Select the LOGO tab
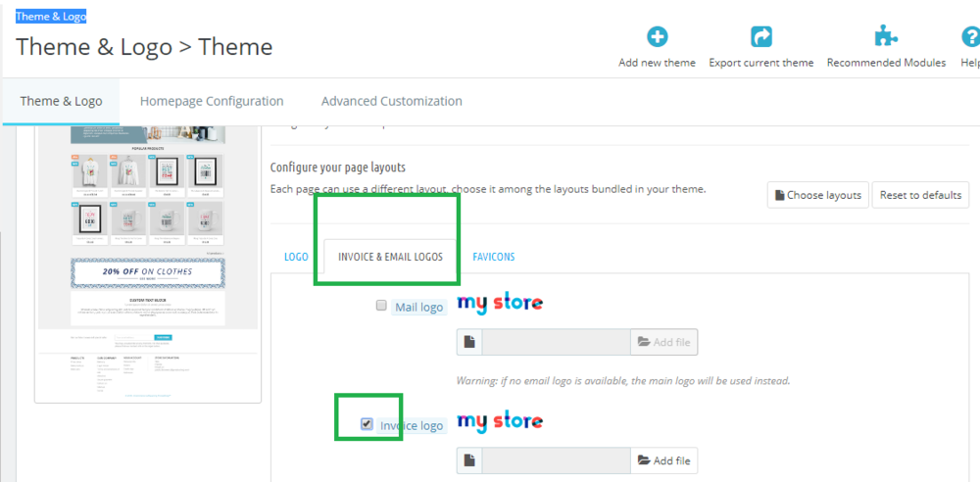980x482 pixels. click(296, 257)
